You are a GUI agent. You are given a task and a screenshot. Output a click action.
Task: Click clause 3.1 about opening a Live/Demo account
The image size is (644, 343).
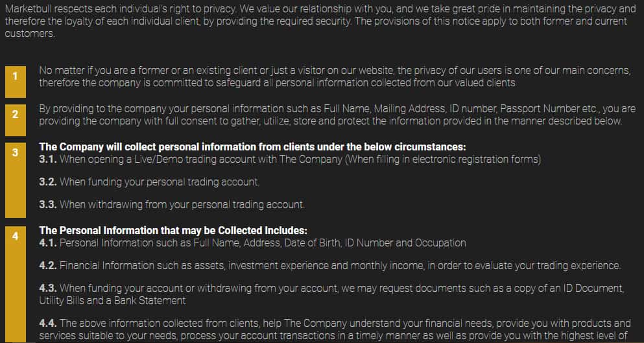(298, 159)
